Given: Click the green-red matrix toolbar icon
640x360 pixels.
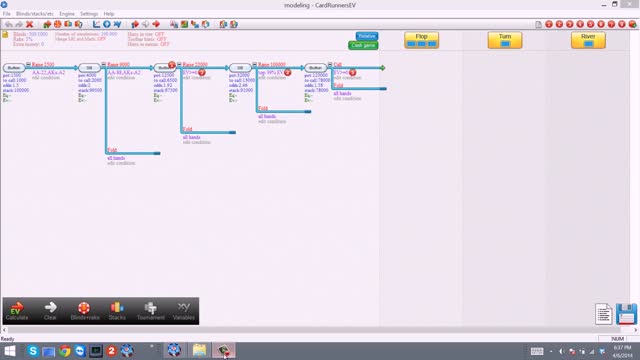Looking at the screenshot, I should 184,24.
